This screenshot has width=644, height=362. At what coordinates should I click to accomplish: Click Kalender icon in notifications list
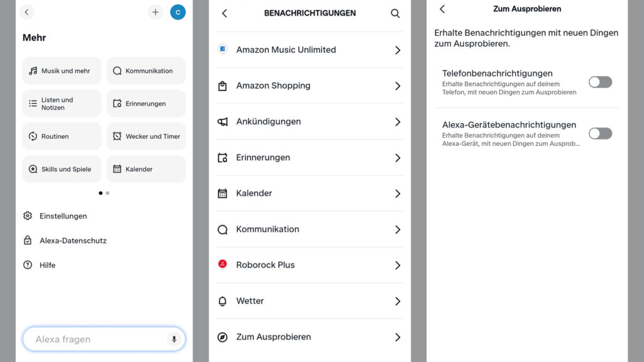tap(222, 194)
